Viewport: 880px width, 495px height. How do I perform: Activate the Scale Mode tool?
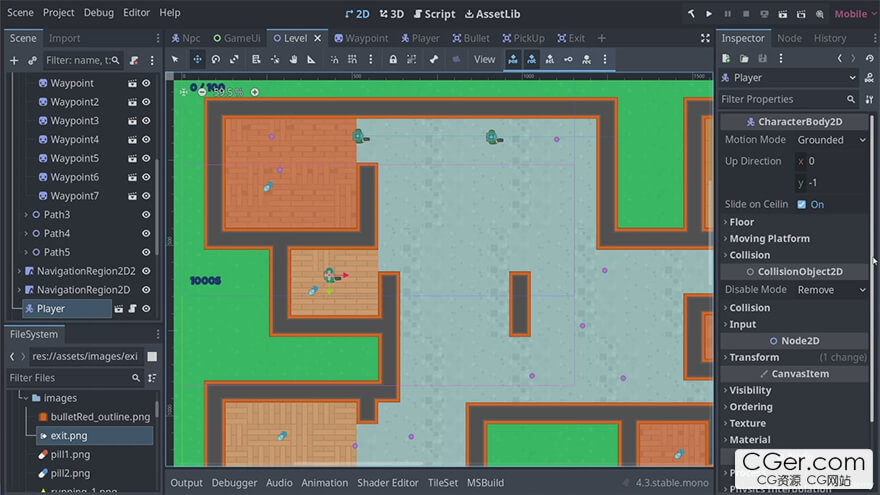point(234,59)
